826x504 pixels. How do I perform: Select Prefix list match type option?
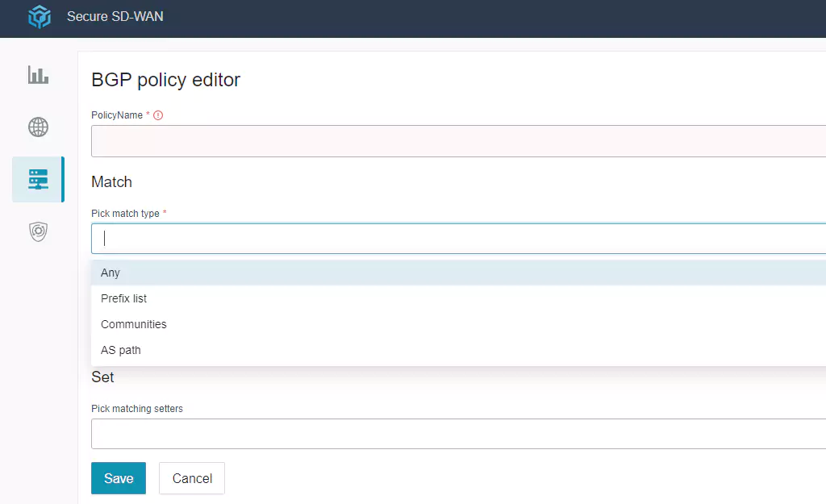pyautogui.click(x=123, y=298)
